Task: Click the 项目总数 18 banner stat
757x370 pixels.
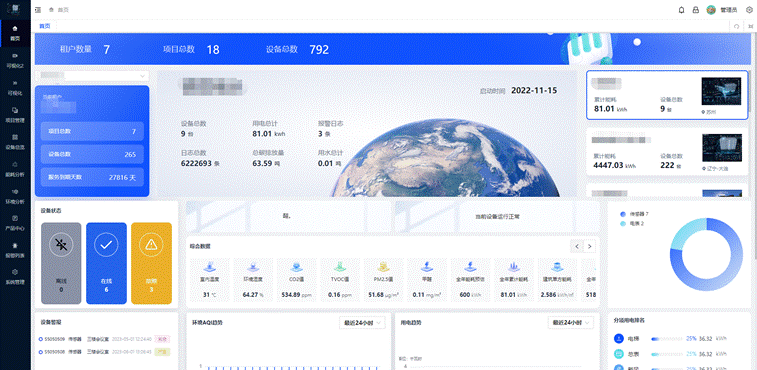Action: [x=191, y=49]
